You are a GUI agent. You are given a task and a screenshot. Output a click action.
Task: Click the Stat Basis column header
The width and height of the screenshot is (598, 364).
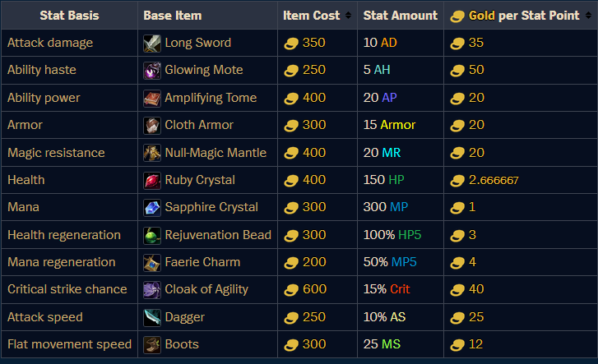[x=69, y=16]
